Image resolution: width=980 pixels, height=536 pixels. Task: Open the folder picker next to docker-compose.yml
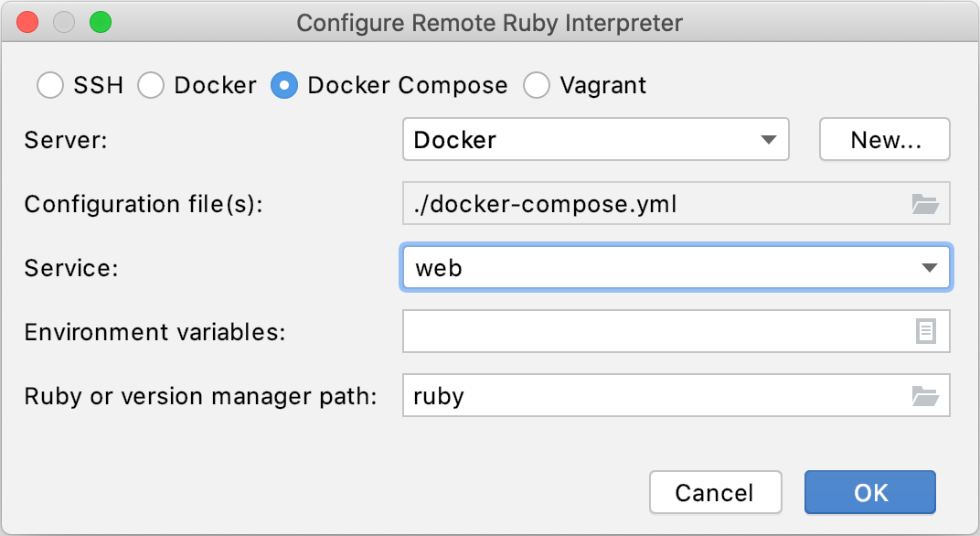pyautogui.click(x=925, y=203)
